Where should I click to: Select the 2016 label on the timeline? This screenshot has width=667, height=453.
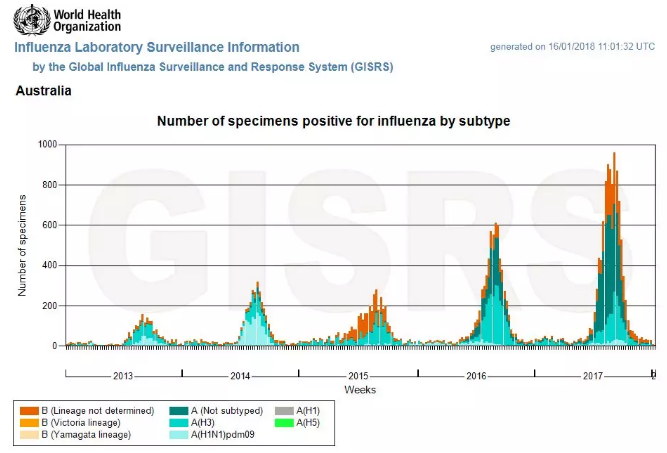[476, 376]
